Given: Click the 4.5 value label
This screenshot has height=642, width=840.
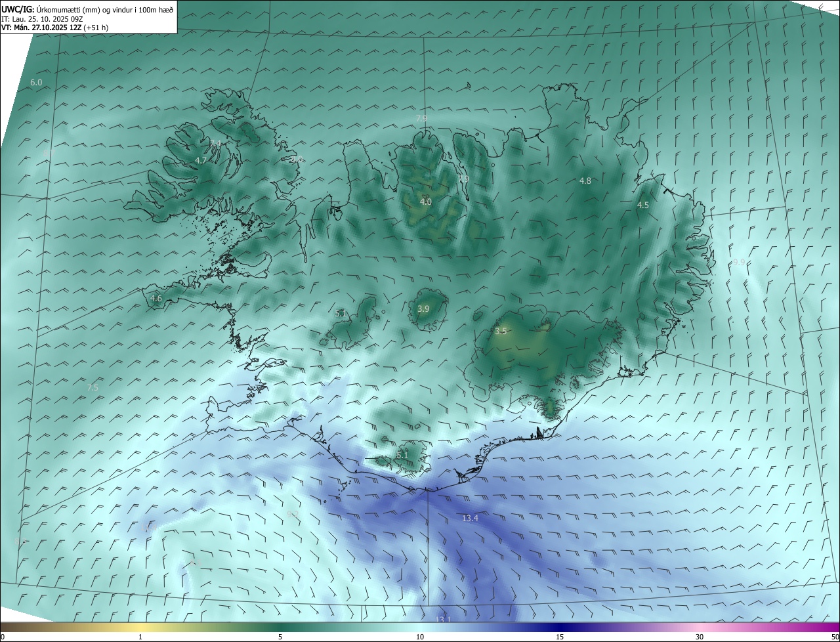Looking at the screenshot, I should pos(643,205).
